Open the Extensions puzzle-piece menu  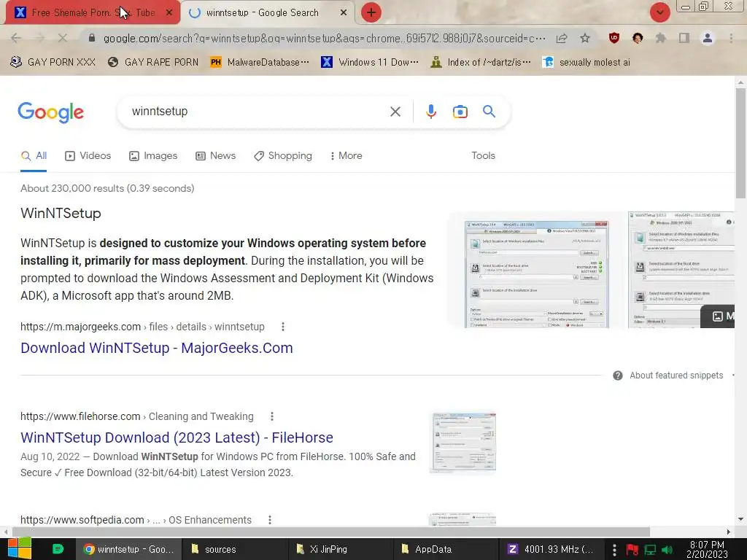pyautogui.click(x=660, y=38)
